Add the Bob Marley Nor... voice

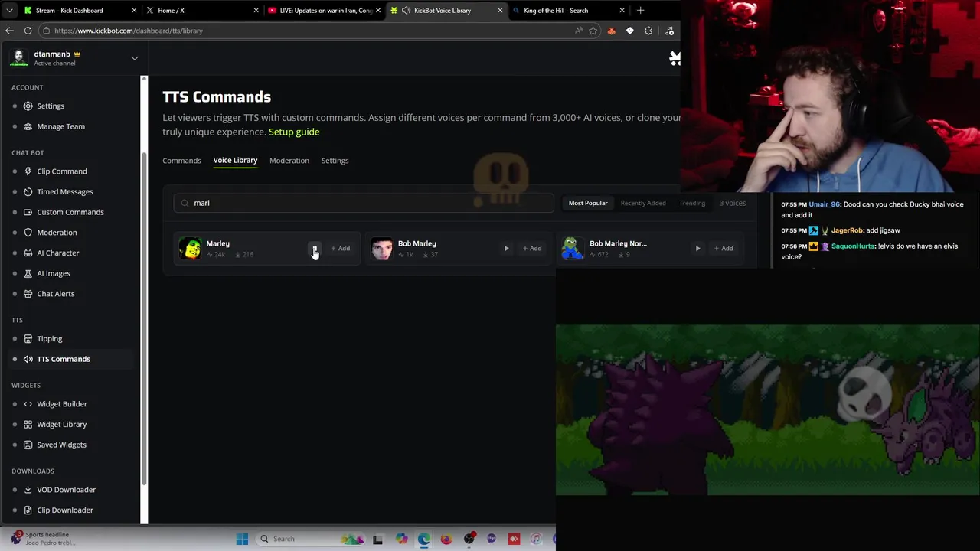tap(724, 249)
